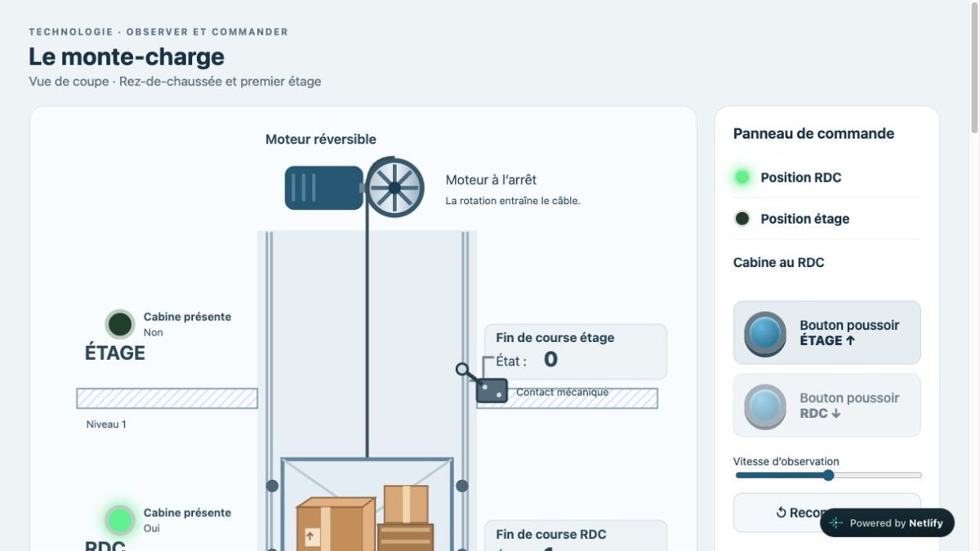980x551 pixels.
Task: Adjust the Vitesse d'observation slider handle
Action: (828, 475)
